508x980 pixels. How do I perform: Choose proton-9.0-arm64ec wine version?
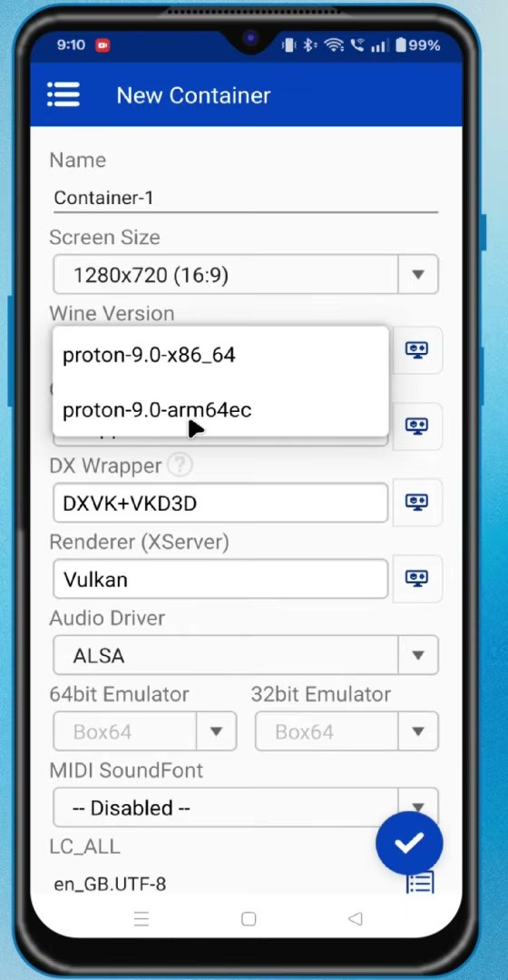coord(220,410)
